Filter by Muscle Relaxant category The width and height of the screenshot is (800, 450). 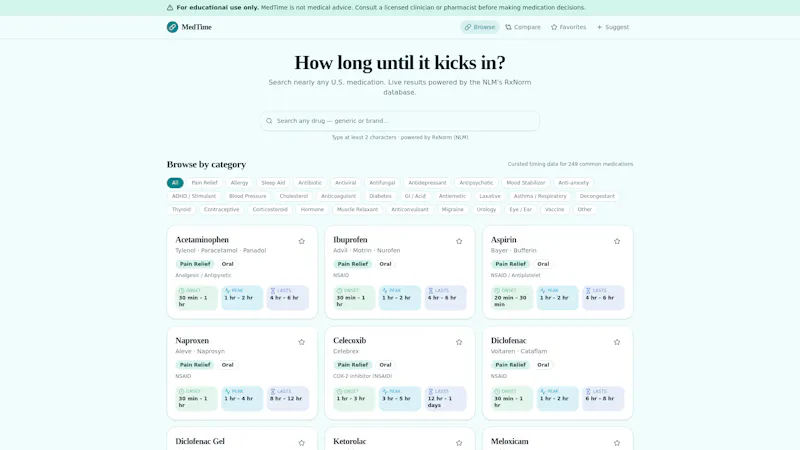pos(358,209)
